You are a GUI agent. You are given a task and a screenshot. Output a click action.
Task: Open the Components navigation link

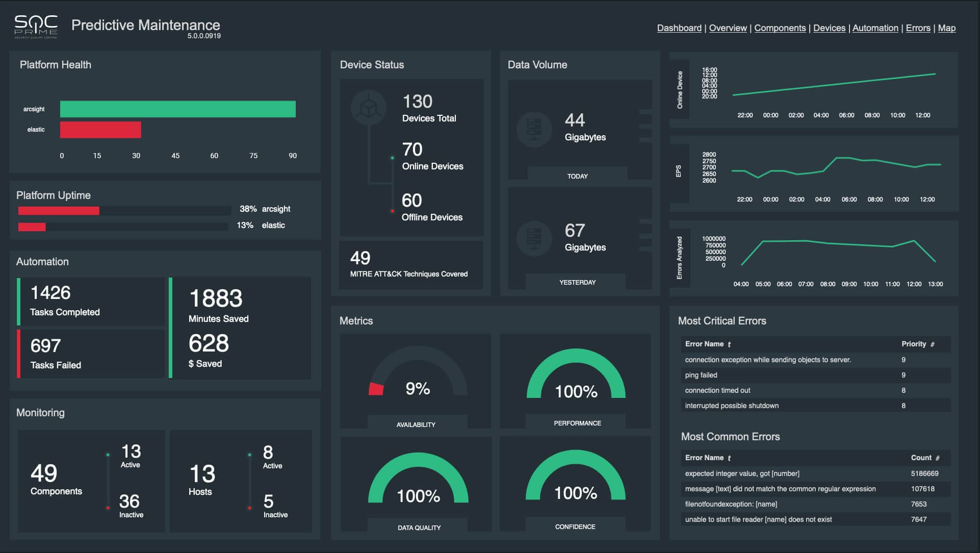click(x=780, y=28)
